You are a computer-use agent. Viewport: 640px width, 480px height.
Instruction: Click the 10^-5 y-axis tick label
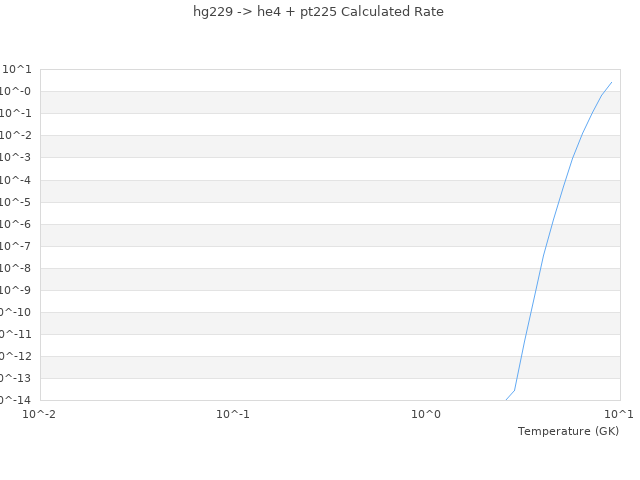[16, 202]
